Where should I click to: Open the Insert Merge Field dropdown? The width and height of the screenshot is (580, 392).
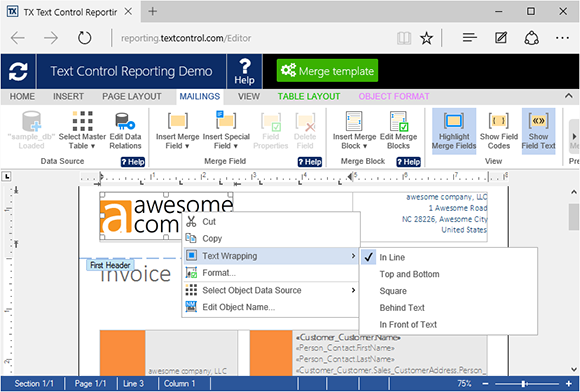(178, 131)
